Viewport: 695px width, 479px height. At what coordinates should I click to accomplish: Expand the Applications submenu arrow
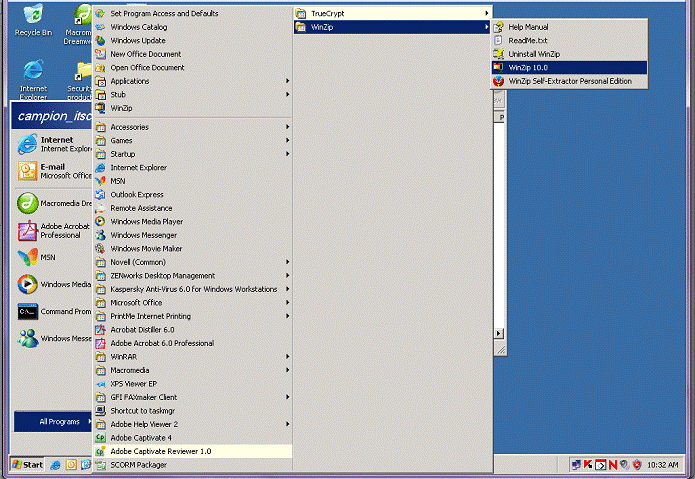pos(287,81)
